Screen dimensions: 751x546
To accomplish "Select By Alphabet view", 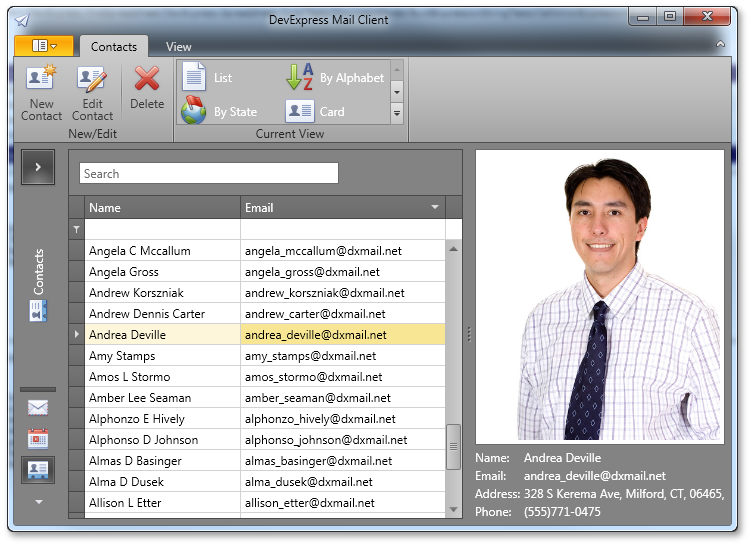I will coord(336,78).
